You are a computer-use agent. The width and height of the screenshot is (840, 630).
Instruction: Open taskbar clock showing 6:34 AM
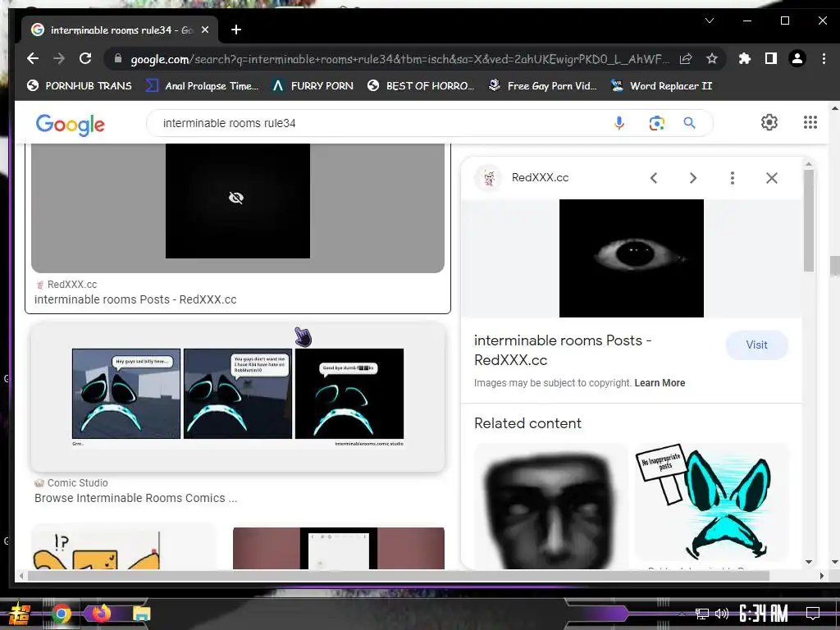click(x=764, y=614)
